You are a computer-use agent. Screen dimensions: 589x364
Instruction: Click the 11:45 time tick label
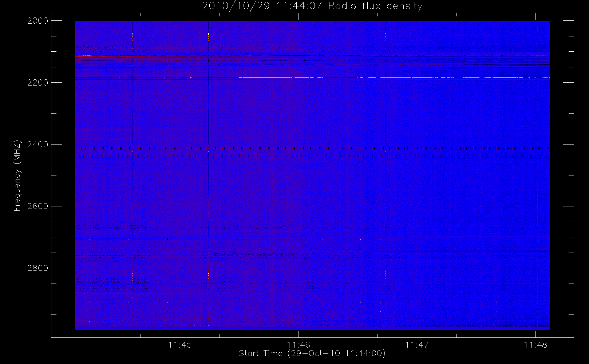pyautogui.click(x=180, y=345)
